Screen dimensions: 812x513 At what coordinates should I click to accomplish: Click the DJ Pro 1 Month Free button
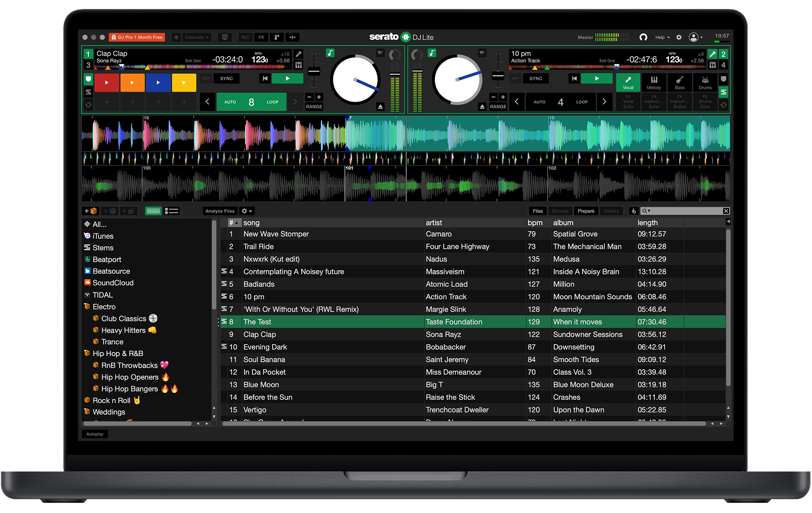tap(137, 37)
